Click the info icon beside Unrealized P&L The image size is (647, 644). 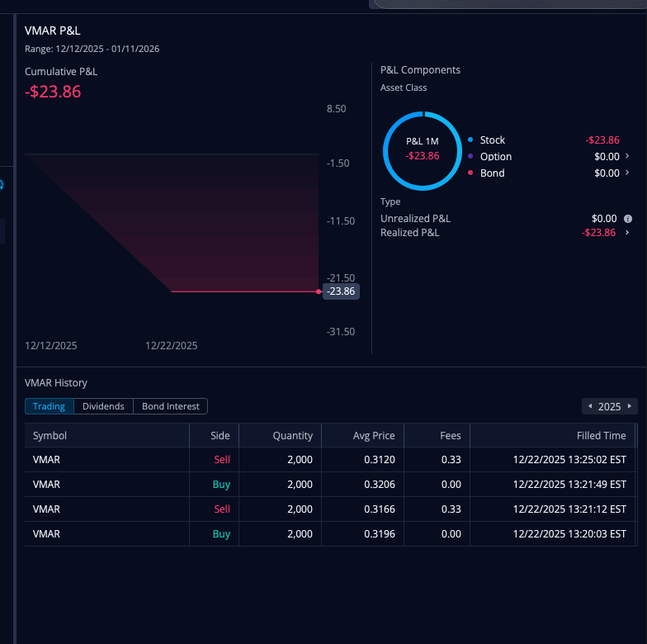pyautogui.click(x=627, y=219)
